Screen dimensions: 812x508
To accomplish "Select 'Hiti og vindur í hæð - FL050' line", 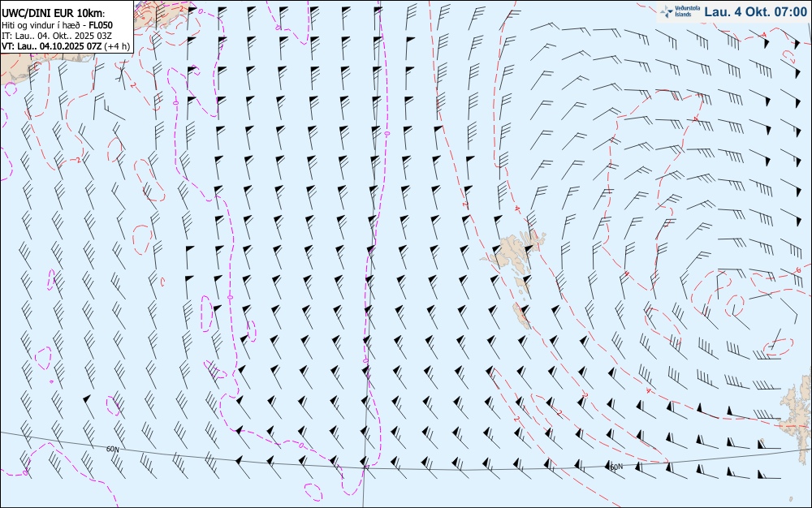I will (57, 25).
